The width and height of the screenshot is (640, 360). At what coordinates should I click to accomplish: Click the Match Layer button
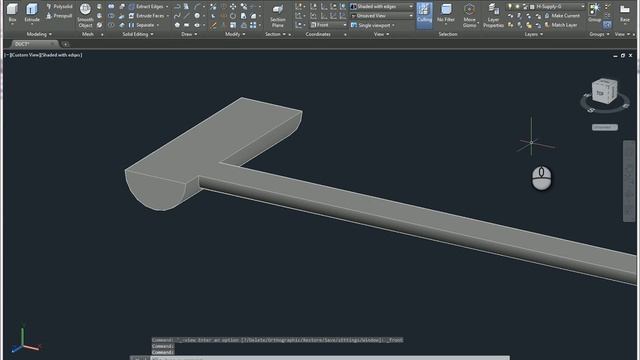pyautogui.click(x=561, y=25)
